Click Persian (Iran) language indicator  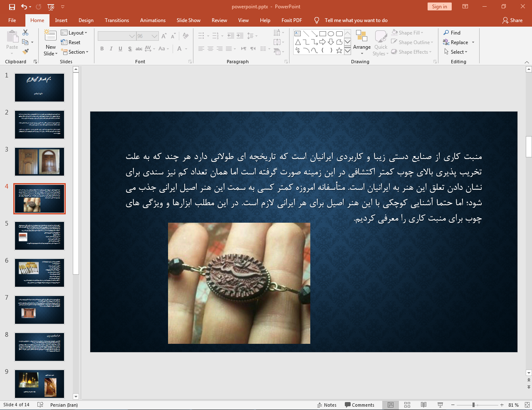(x=64, y=405)
